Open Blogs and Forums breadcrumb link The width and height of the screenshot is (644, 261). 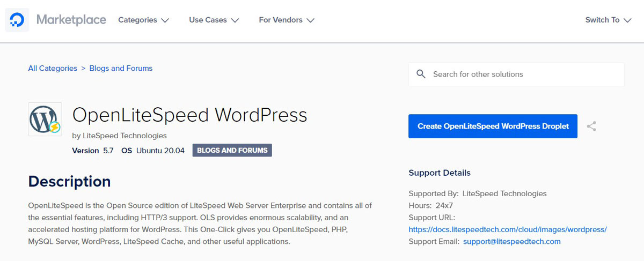click(121, 68)
